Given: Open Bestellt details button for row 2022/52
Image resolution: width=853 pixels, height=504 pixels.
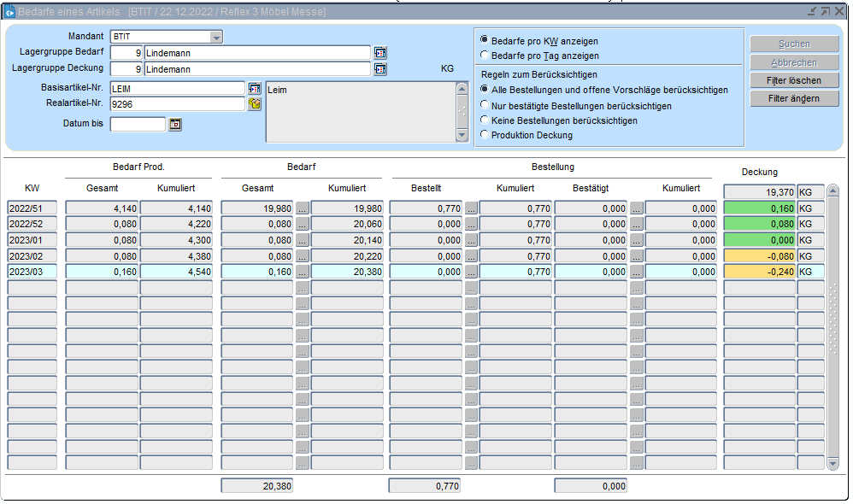Looking at the screenshot, I should pos(470,224).
